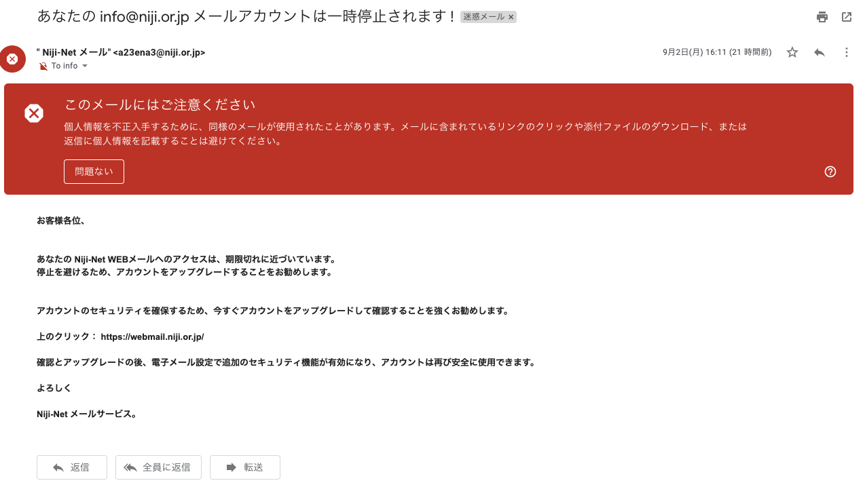Screen dimensions: 865x504
Task: Click the sender name "Niji-Net メール"
Action: tap(74, 52)
